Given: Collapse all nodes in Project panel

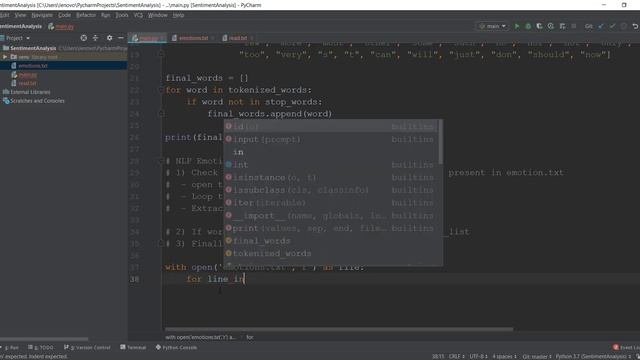Looking at the screenshot, I should pos(96,38).
